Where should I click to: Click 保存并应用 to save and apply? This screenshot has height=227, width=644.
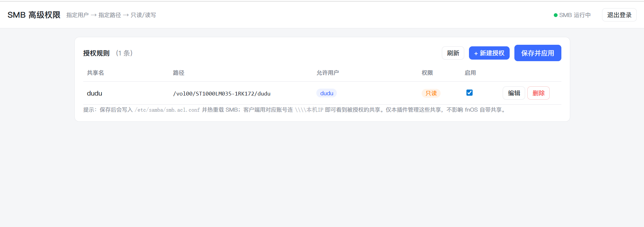(x=538, y=53)
